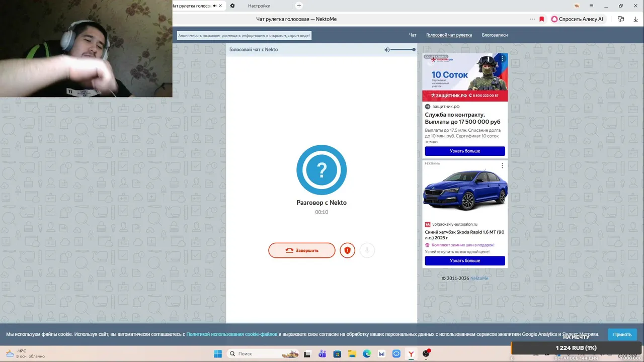Close the Чат рулетка голосовая tab
Image resolution: width=644 pixels, height=362 pixels.
[220, 6]
